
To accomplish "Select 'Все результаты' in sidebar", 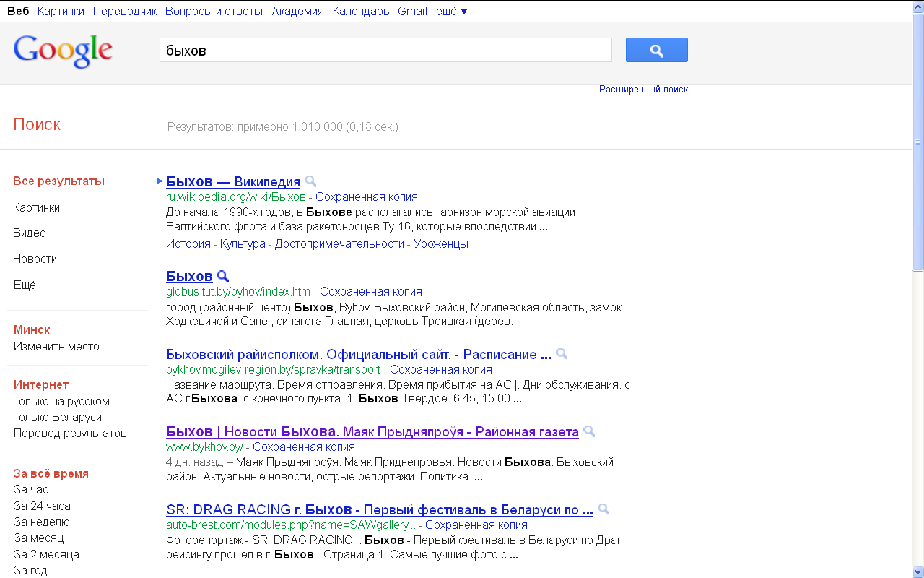I will (58, 181).
